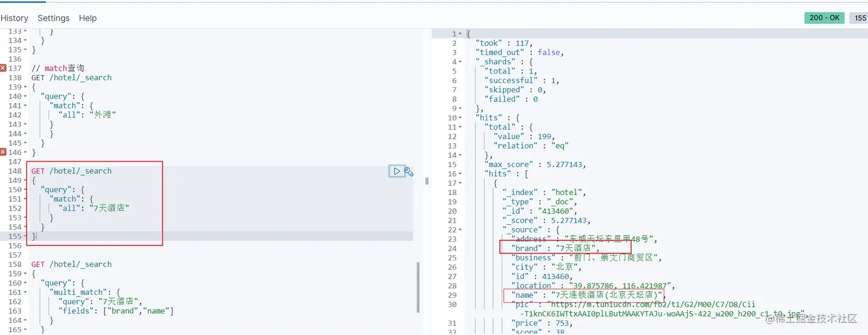The width and height of the screenshot is (868, 335).
Task: Click "timed_out" : false in the response
Action: point(520,52)
